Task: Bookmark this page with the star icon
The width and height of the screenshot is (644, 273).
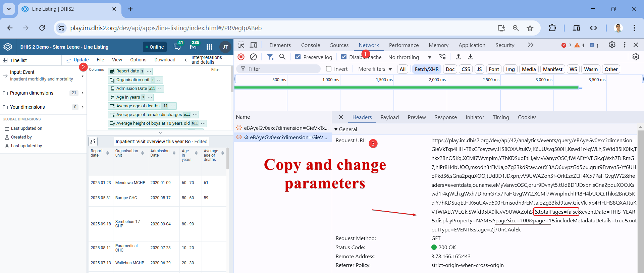Action: tap(530, 28)
